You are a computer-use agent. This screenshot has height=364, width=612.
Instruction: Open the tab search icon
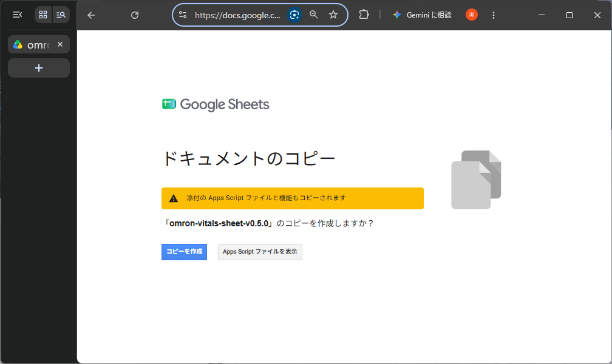[x=61, y=15]
